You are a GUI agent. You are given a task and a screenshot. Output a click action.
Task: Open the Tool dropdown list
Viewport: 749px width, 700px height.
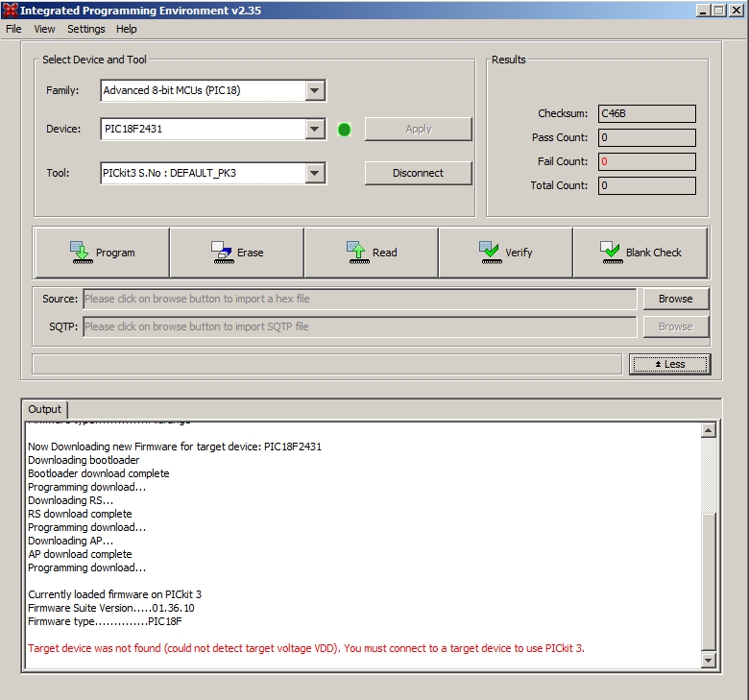pyautogui.click(x=315, y=173)
